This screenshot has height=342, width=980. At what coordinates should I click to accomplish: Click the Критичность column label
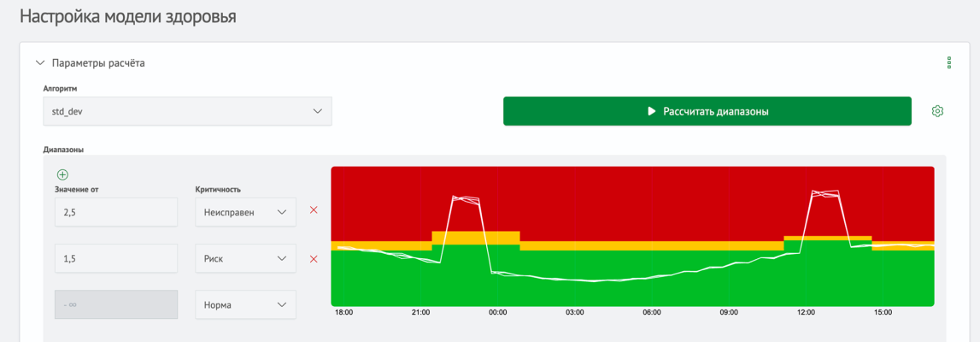pyautogui.click(x=218, y=189)
